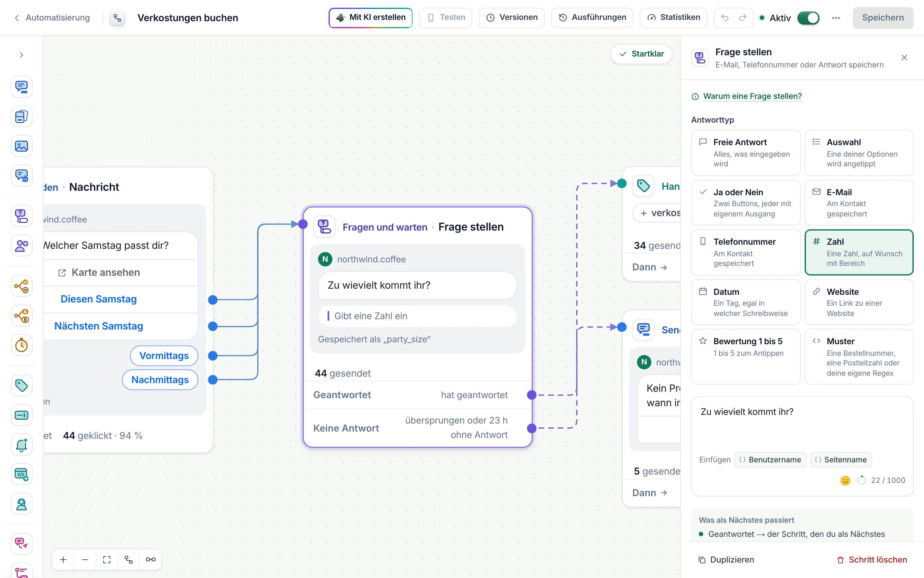Click the Startklar status badge
This screenshot has height=578, width=924.
point(641,54)
